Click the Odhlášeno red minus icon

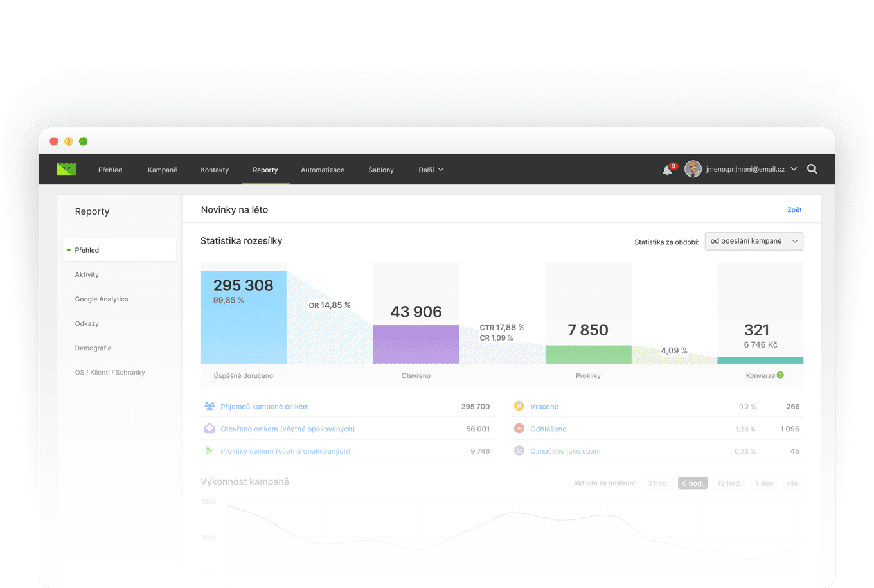519,429
